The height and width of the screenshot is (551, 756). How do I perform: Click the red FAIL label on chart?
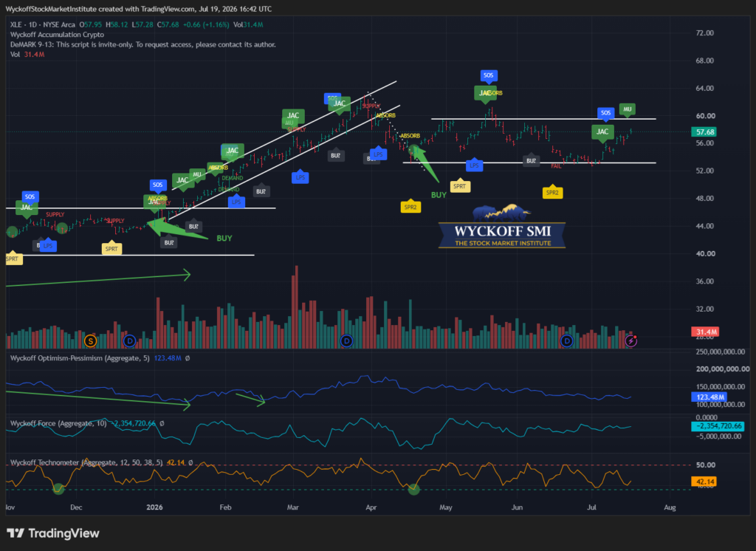[556, 166]
